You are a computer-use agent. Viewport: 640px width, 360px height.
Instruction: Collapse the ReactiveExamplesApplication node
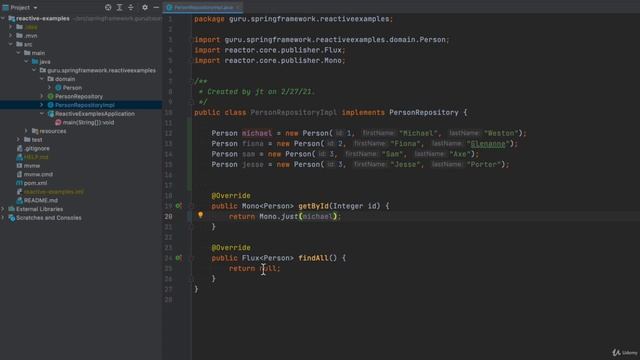pos(42,113)
